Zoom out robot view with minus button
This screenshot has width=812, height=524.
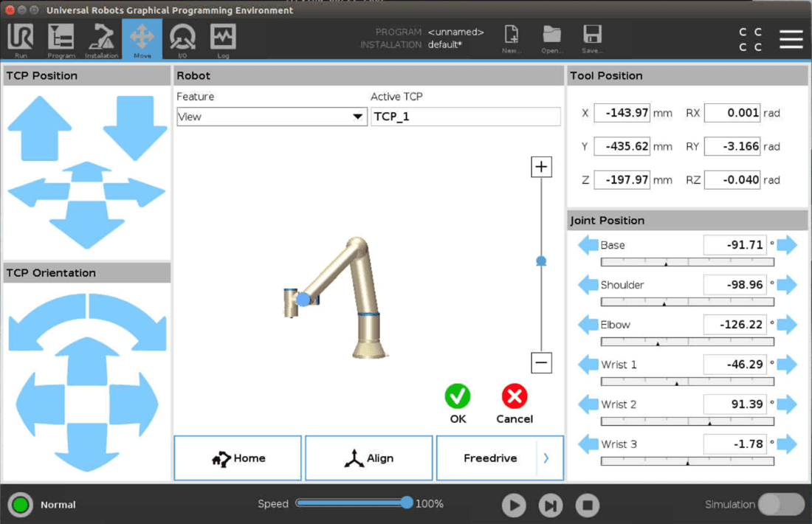point(541,362)
